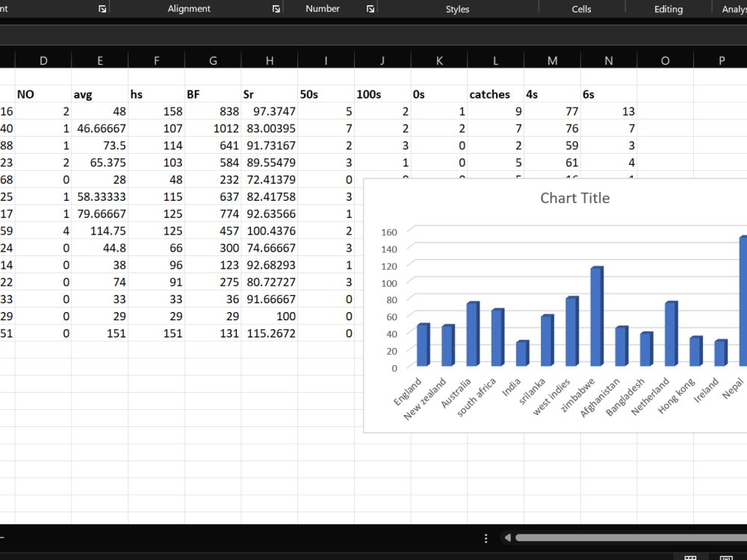Select the cell containing 46.66667

[x=99, y=128]
